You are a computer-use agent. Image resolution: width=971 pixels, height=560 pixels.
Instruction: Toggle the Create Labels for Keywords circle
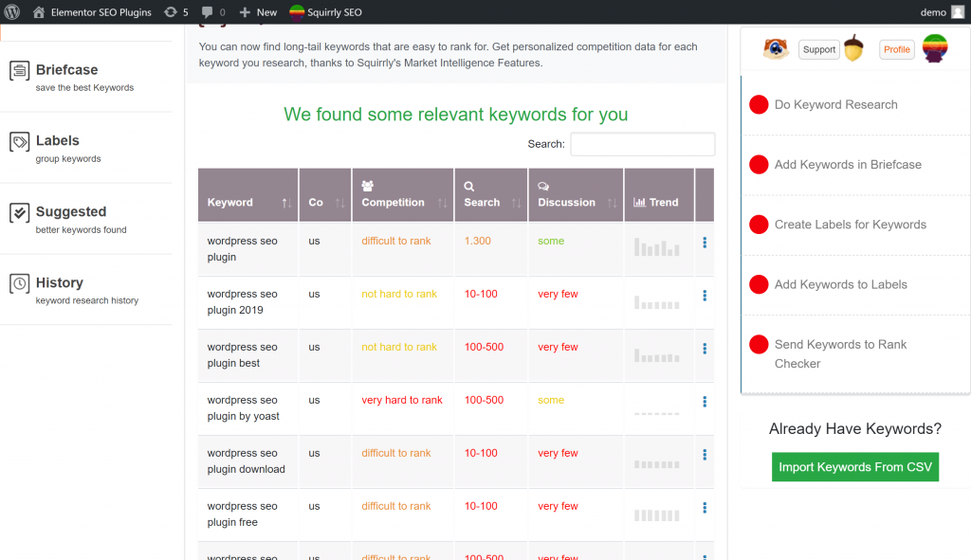(x=759, y=225)
